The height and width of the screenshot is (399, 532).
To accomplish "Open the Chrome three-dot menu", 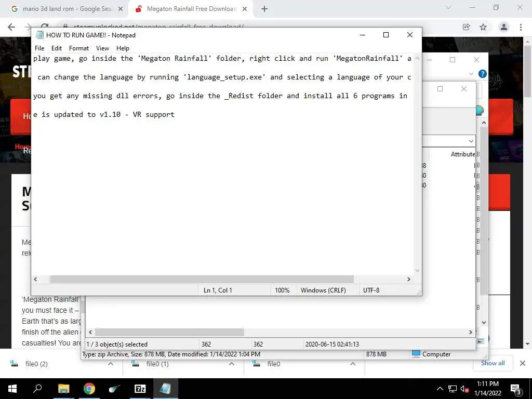I will [x=521, y=27].
